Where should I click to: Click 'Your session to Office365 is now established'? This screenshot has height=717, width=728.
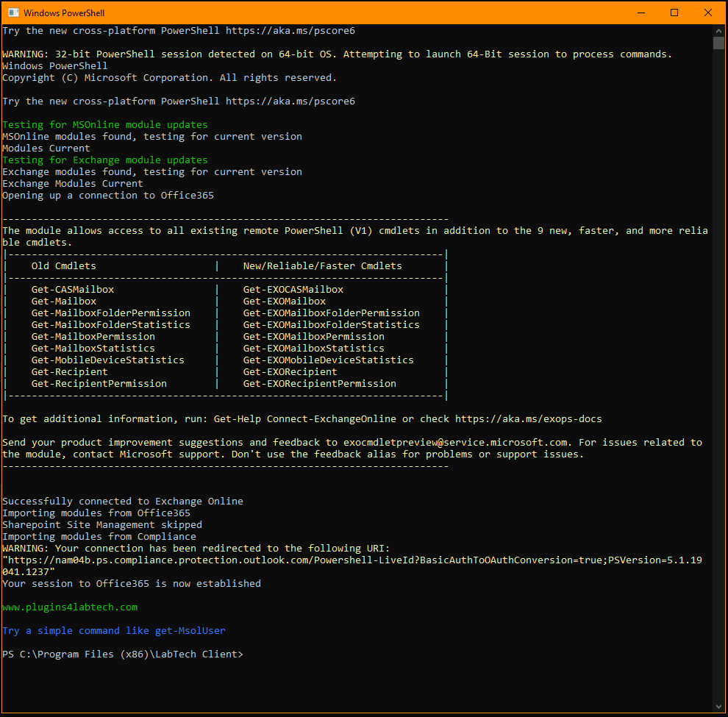tap(132, 584)
